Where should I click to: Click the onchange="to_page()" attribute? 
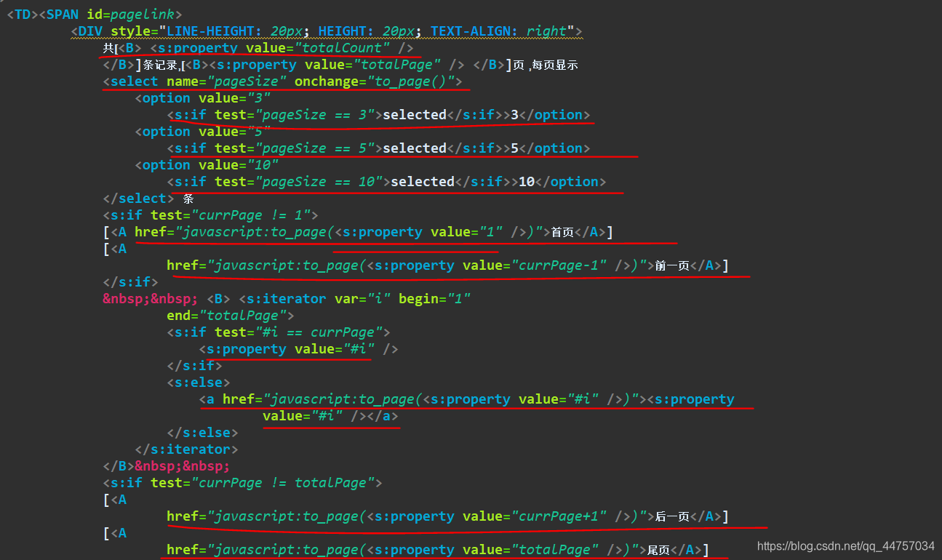[375, 81]
